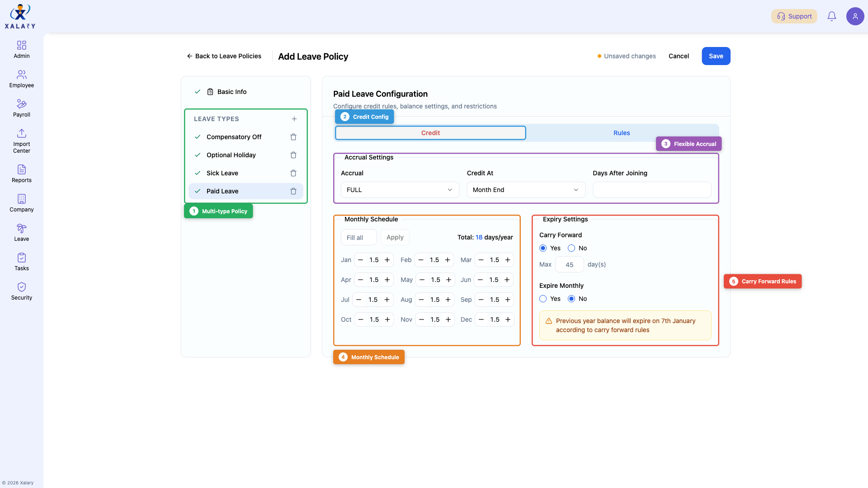Delete the Compensatory Off leave type

tap(293, 137)
